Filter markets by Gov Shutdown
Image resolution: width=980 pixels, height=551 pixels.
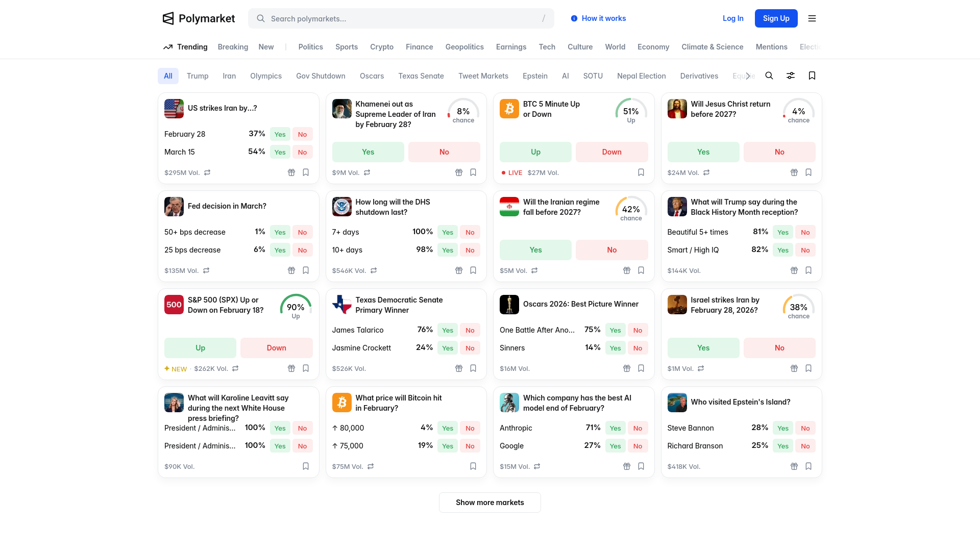[321, 76]
